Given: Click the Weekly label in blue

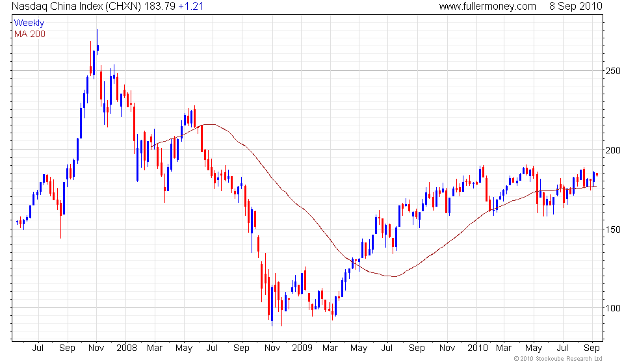Looking at the screenshot, I should pos(29,23).
